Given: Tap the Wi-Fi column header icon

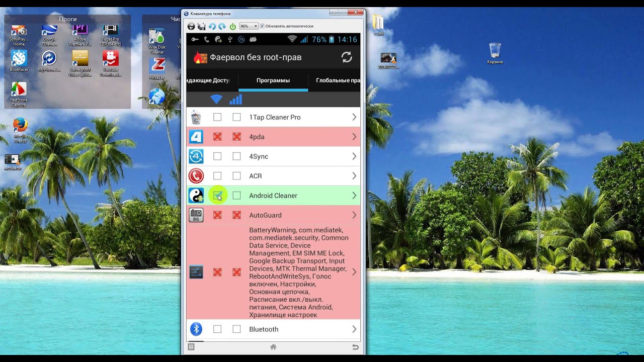Looking at the screenshot, I should click(216, 99).
